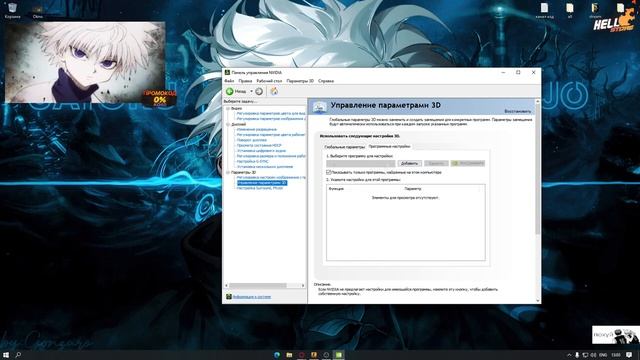Viewport: 640px width, 360px height.
Task: Open Изменение разрешения in the task tree
Action: [256, 129]
